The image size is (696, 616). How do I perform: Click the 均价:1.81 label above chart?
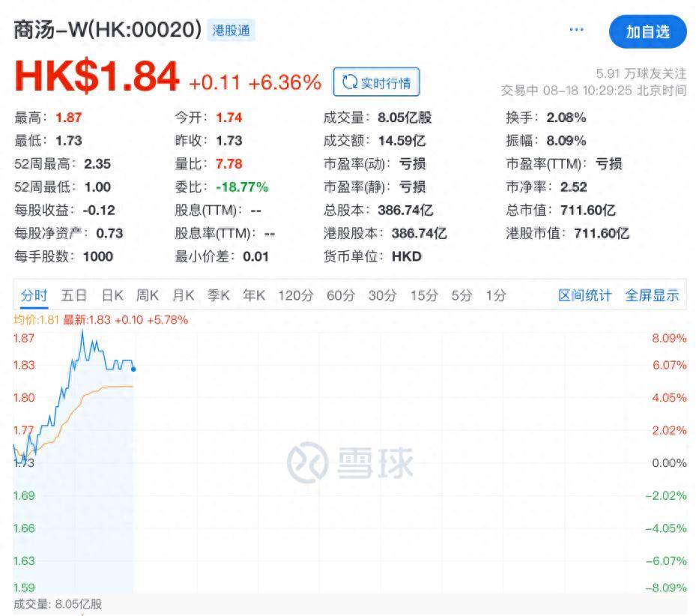(37, 320)
